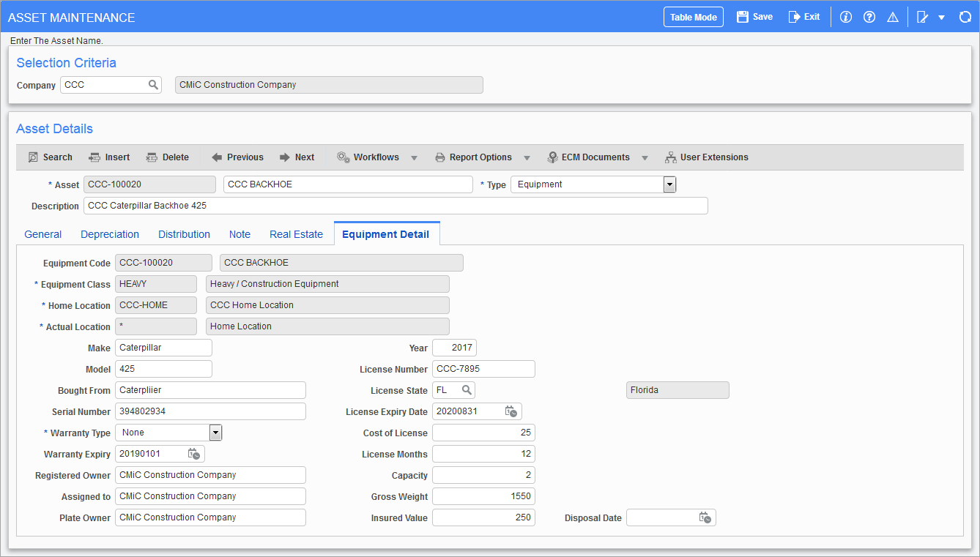
Task: Expand the Report Options chevron
Action: point(527,157)
